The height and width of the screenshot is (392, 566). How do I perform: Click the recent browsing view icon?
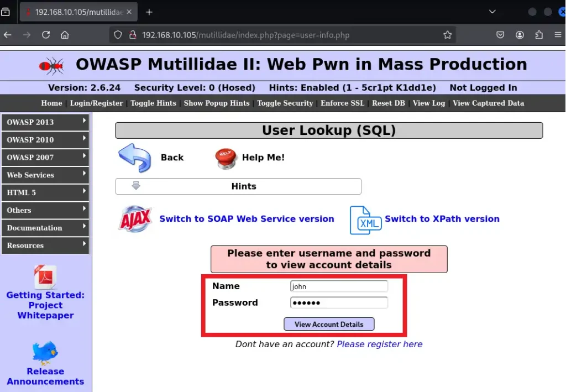click(6, 12)
